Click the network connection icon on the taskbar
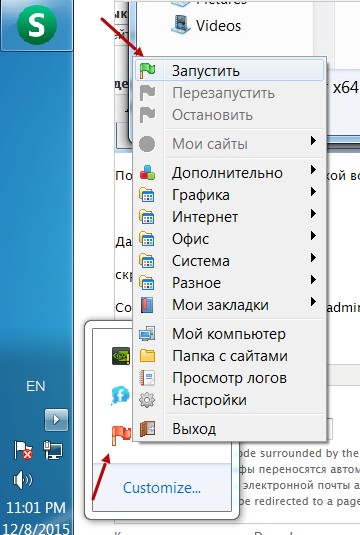Screen dimensions: 360x535 click(53, 450)
